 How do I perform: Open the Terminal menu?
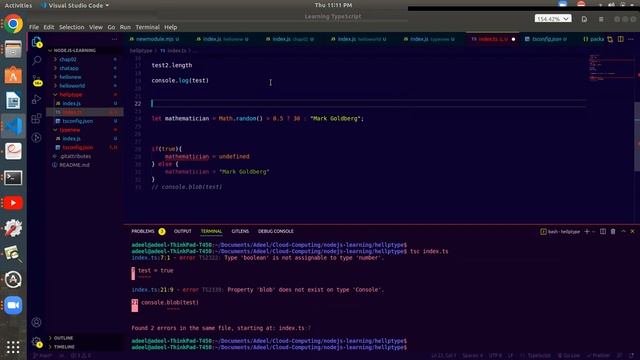point(147,27)
